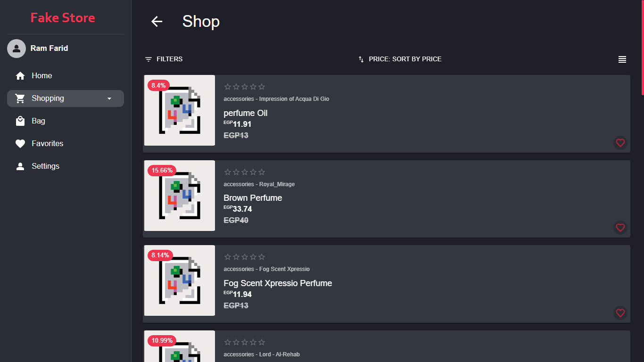Open the Filters panel
This screenshot has width=644, height=362.
(x=164, y=59)
